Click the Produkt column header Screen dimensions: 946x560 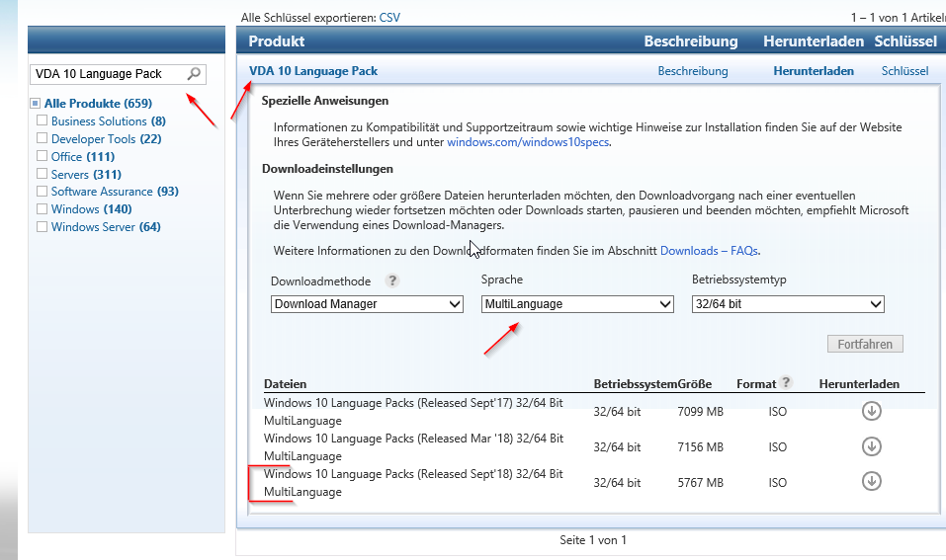coord(277,41)
